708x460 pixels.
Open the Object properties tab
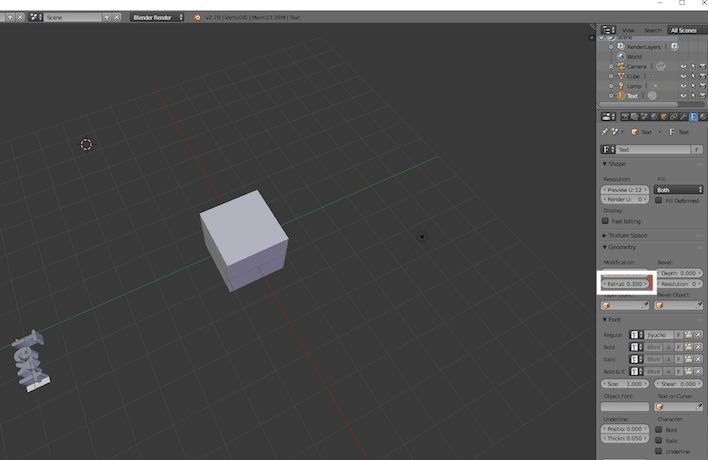[664, 116]
